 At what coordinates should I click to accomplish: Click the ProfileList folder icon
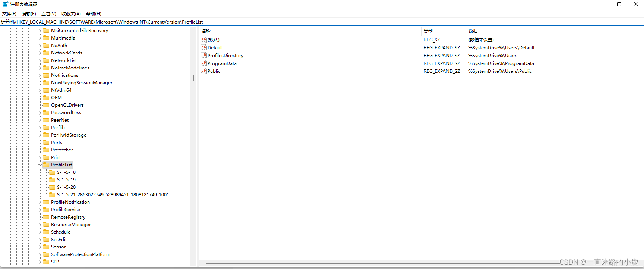46,165
